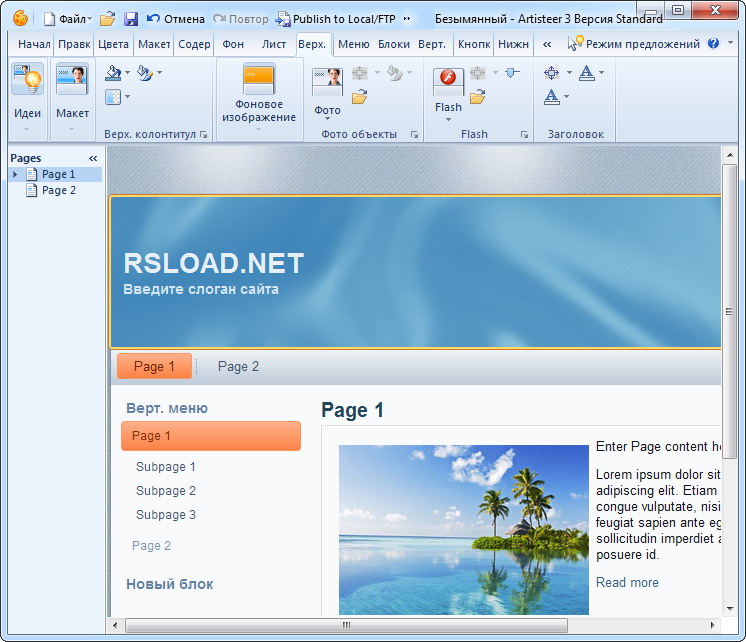Go to the Верт. ribbon tab
The height and width of the screenshot is (642, 746).
pyautogui.click(x=432, y=44)
